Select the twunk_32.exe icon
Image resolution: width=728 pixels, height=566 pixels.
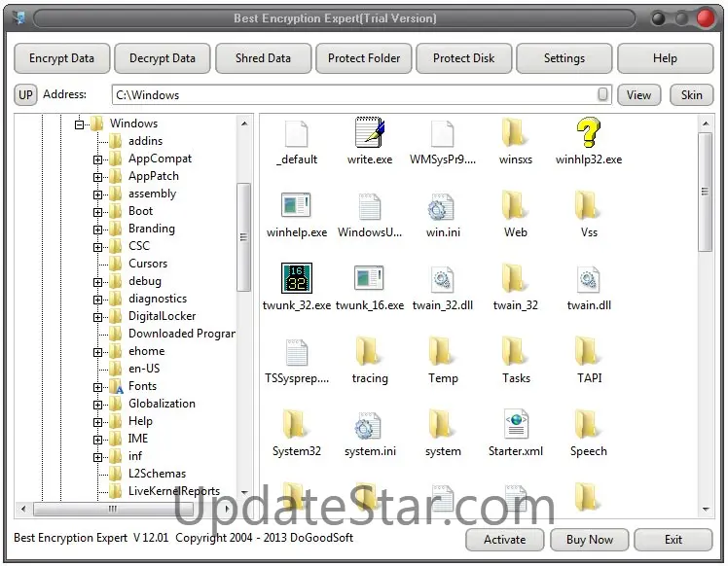[296, 278]
